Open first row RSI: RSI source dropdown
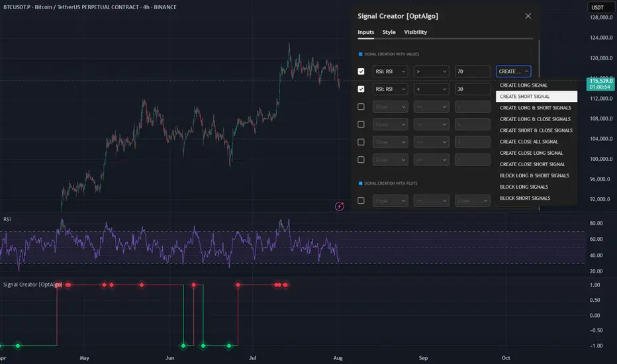This screenshot has width=617, height=364. coord(391,71)
